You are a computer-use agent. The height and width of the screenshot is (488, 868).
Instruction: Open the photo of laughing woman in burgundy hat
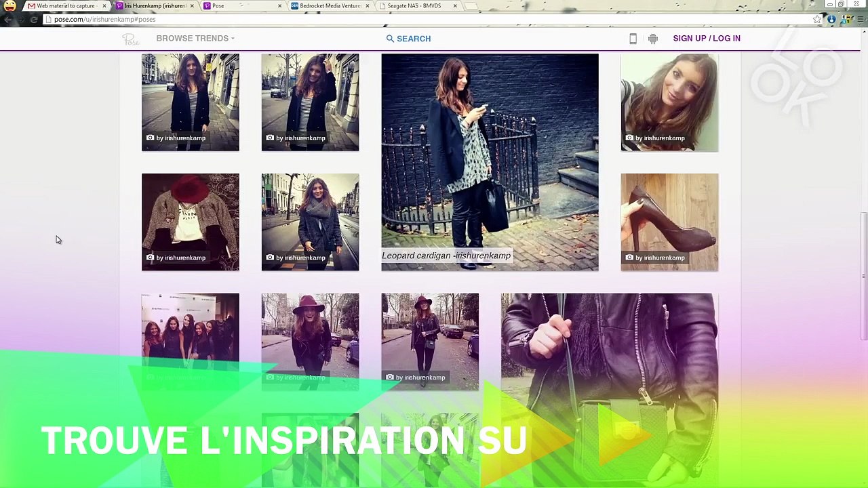coord(311,342)
